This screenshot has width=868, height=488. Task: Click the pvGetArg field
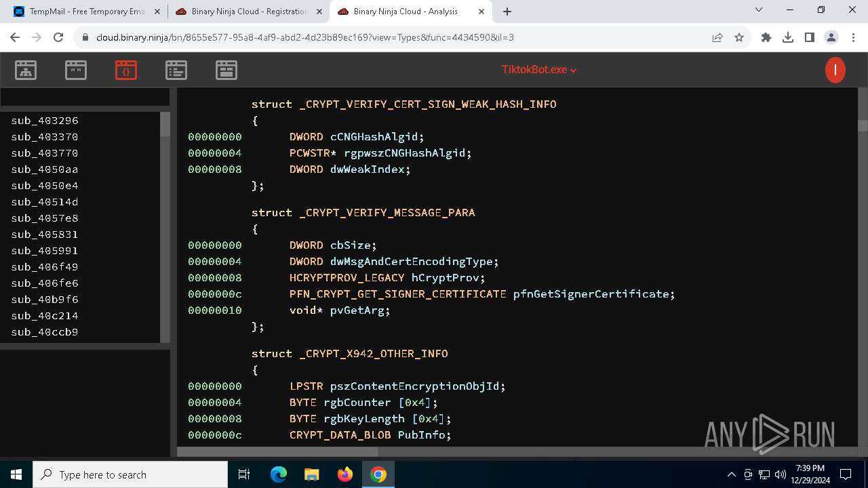359,310
